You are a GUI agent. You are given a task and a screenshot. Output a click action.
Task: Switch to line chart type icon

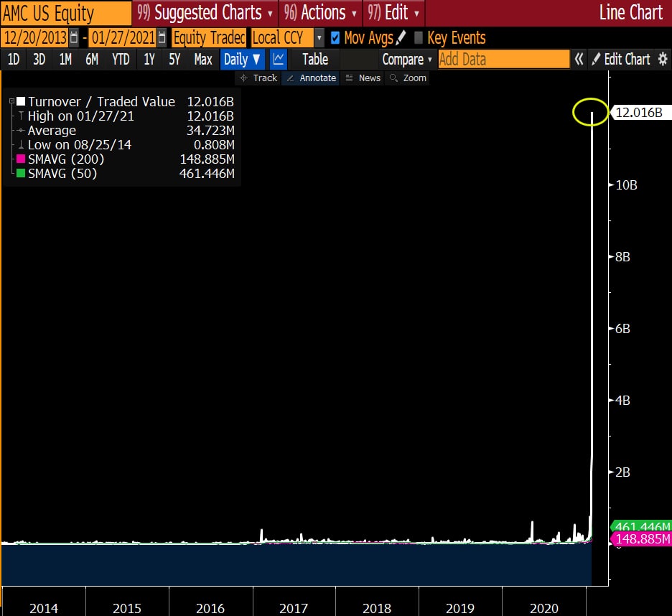click(278, 59)
